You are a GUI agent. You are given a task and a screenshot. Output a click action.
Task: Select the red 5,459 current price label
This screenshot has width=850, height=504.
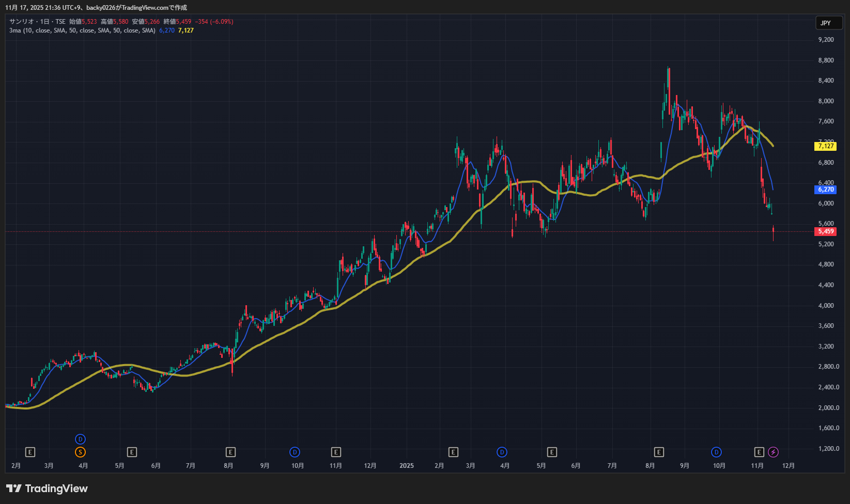pos(826,231)
